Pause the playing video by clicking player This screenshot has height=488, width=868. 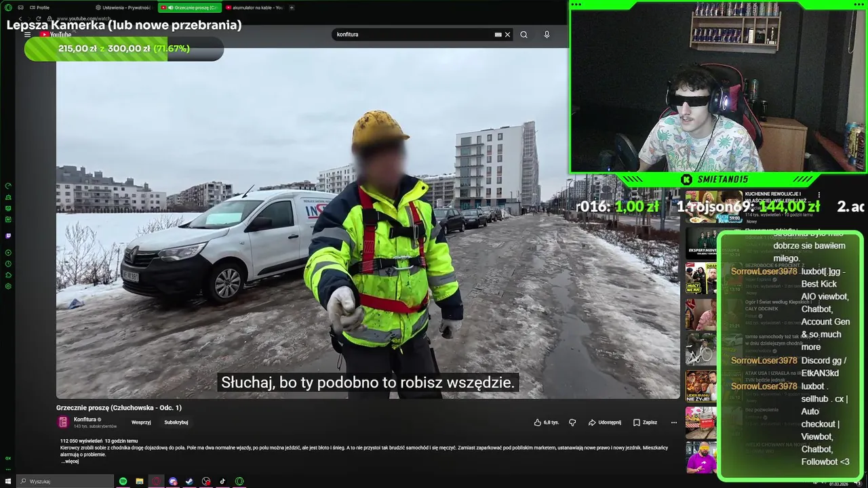click(368, 224)
